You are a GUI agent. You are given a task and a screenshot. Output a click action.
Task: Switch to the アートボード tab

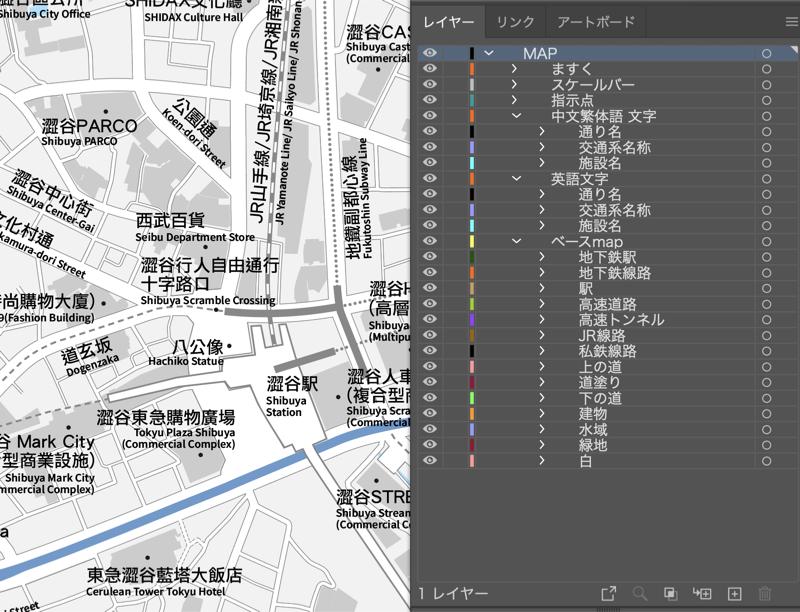pos(595,22)
